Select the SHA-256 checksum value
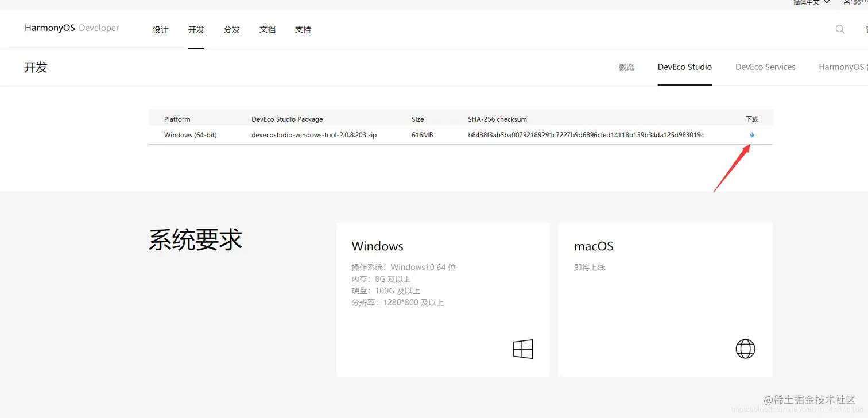The height and width of the screenshot is (418, 868). (x=586, y=135)
